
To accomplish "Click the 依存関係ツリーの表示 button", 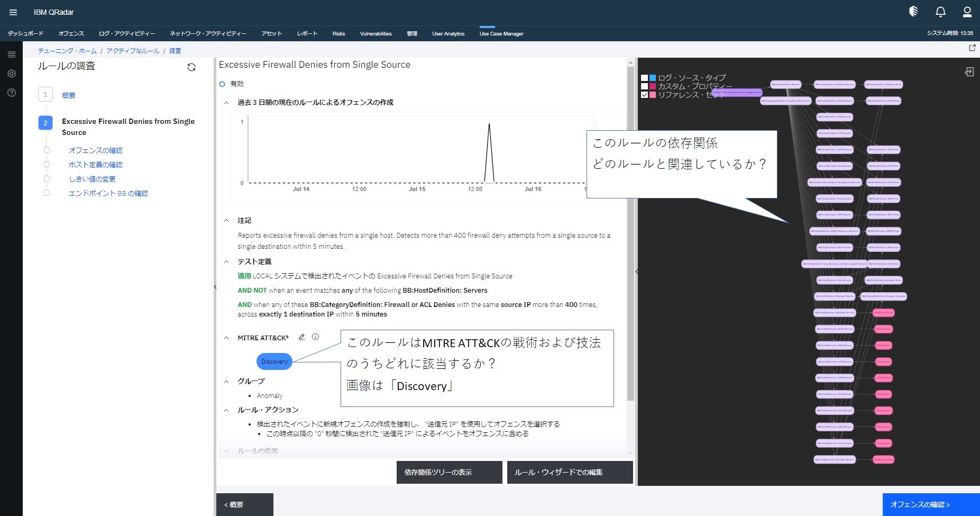I will click(x=450, y=472).
